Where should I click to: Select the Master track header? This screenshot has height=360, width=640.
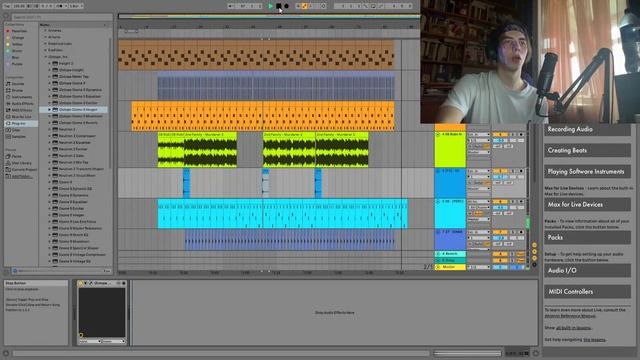[x=450, y=267]
